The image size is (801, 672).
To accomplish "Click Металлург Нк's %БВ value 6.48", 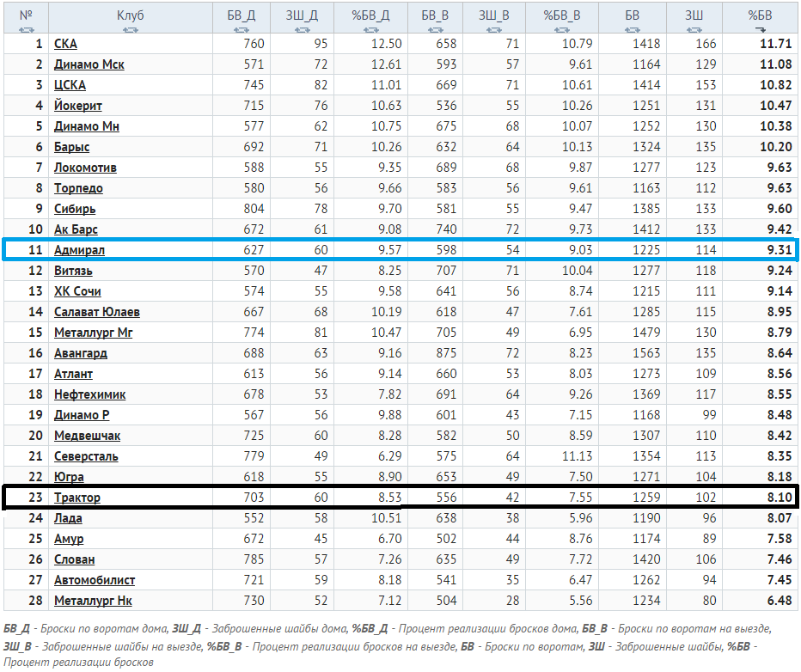I will pos(780,601).
